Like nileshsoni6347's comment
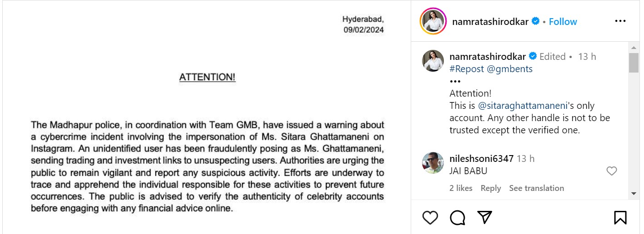 click(612, 171)
